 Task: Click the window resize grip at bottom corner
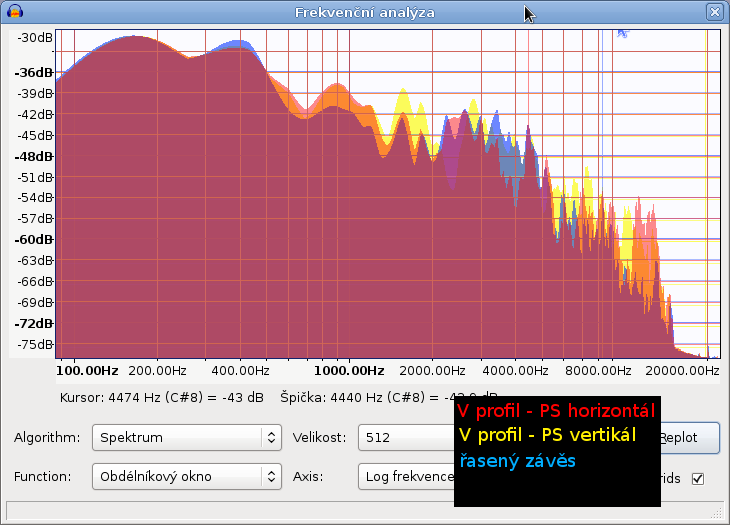(716, 513)
